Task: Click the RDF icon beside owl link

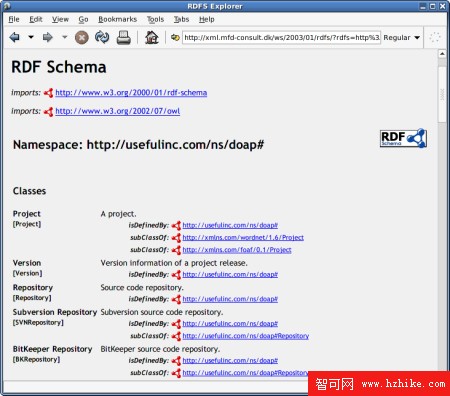Action: (48, 111)
